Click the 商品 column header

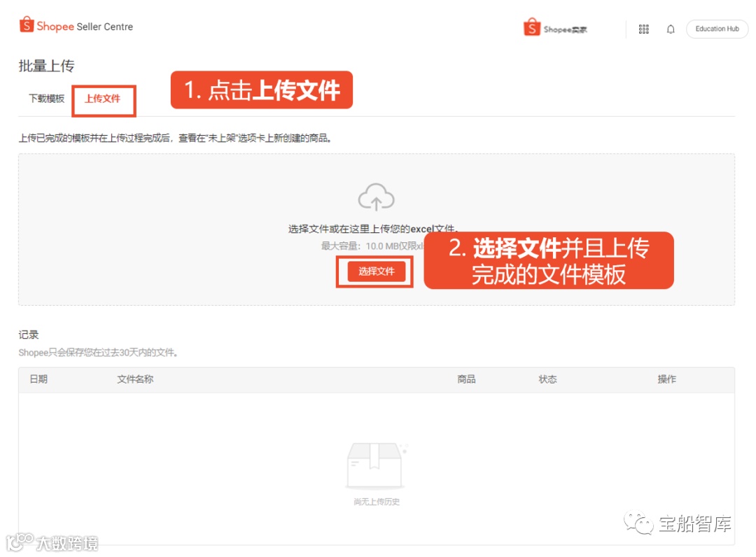click(x=466, y=379)
